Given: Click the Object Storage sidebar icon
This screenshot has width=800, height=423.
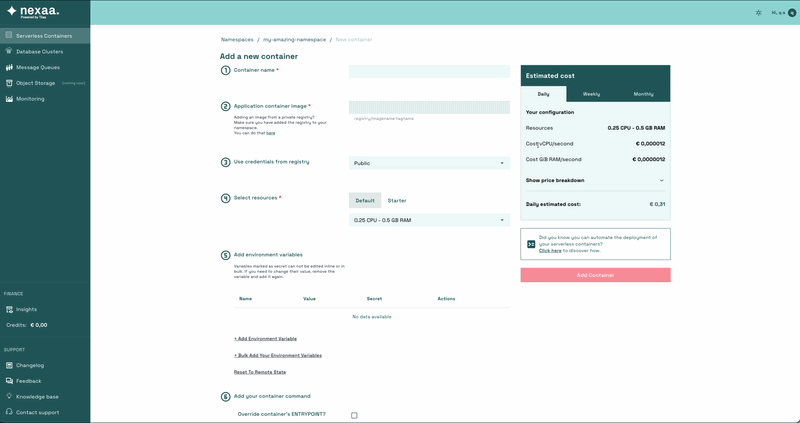Looking at the screenshot, I should (x=9, y=83).
